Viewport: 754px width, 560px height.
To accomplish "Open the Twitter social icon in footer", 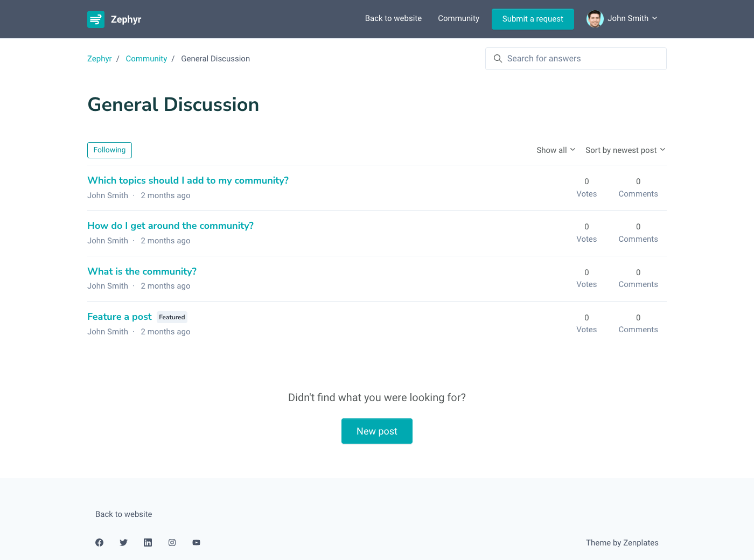I will pyautogui.click(x=124, y=543).
